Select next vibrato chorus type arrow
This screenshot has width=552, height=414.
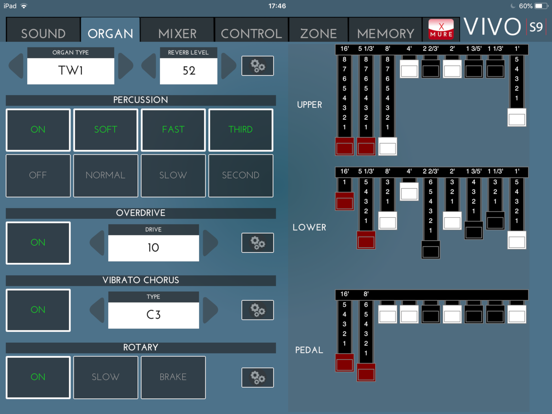tap(211, 310)
